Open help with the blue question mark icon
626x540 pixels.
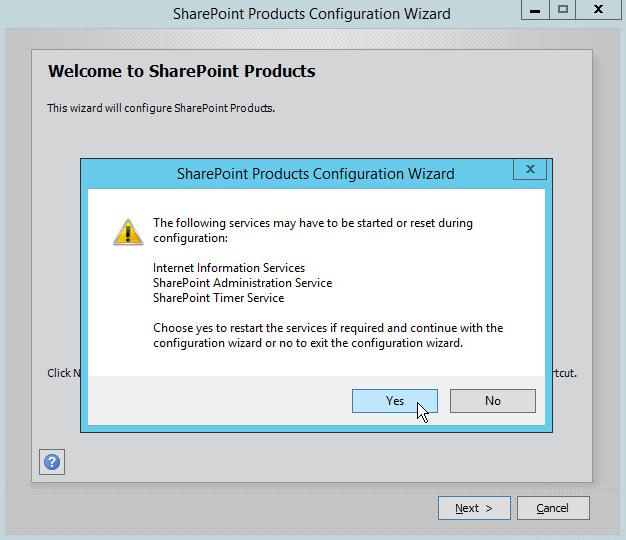[x=52, y=462]
